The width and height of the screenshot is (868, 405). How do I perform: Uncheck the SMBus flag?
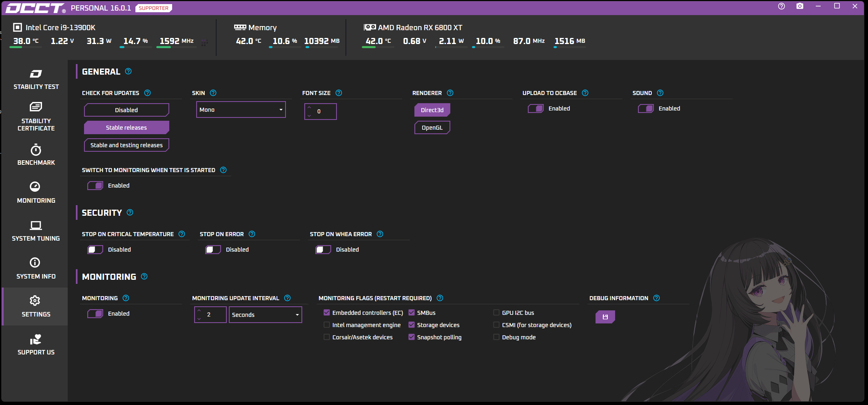tap(412, 313)
